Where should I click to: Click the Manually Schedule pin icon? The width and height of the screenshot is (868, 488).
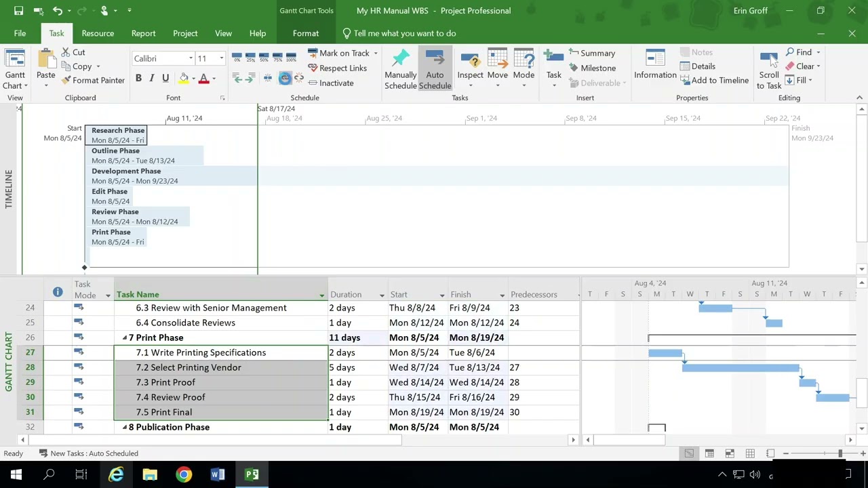point(401,58)
